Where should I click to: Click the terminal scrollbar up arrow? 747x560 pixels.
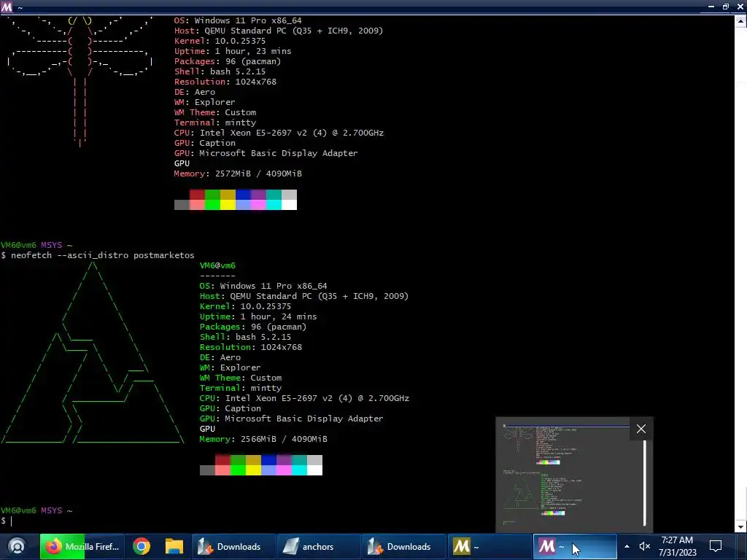741,20
